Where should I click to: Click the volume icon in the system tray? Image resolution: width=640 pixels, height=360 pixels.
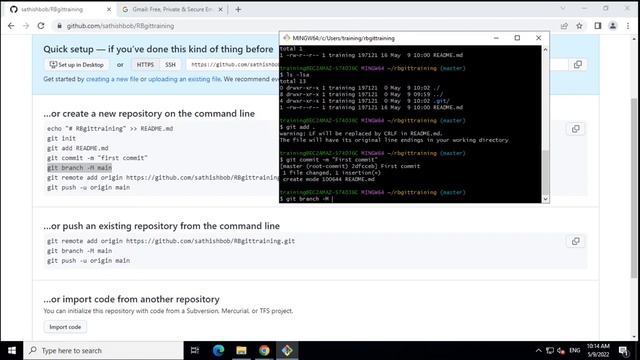561,351
